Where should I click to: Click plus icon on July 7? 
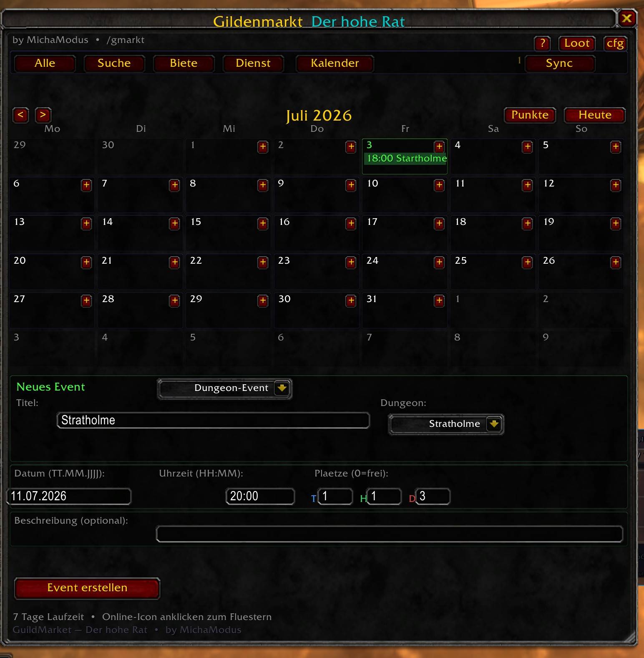[175, 185]
